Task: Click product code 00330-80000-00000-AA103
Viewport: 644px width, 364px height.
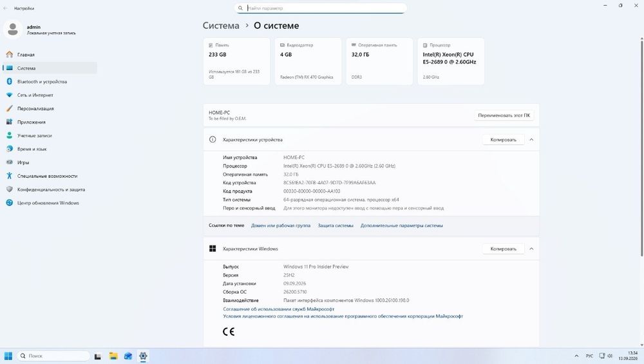Action: point(312,191)
